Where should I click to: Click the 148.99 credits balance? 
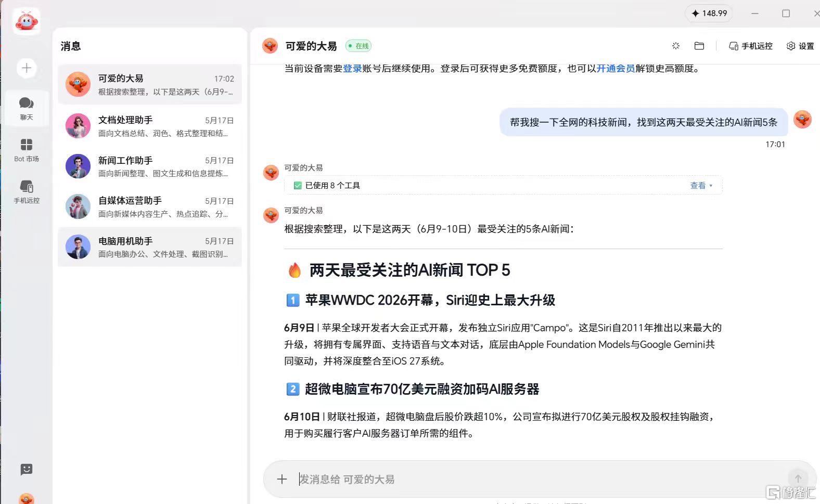point(709,13)
